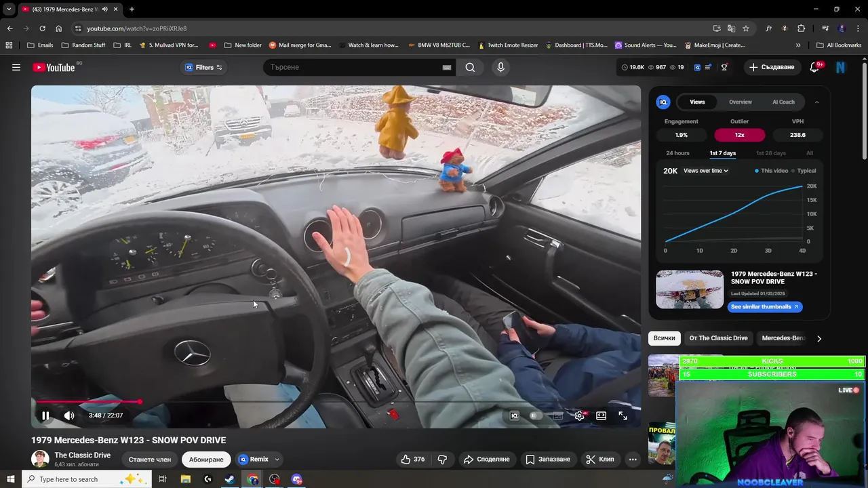Click the vidIQ list icon in header toolbar

coord(709,67)
